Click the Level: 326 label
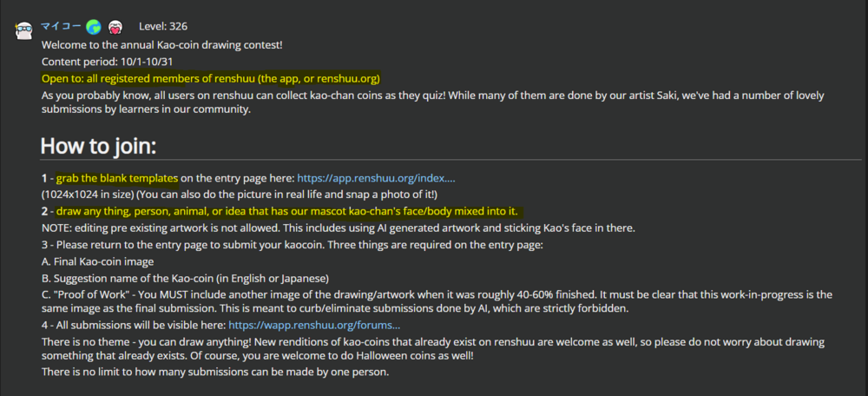This screenshot has height=396, width=868. pos(168,26)
